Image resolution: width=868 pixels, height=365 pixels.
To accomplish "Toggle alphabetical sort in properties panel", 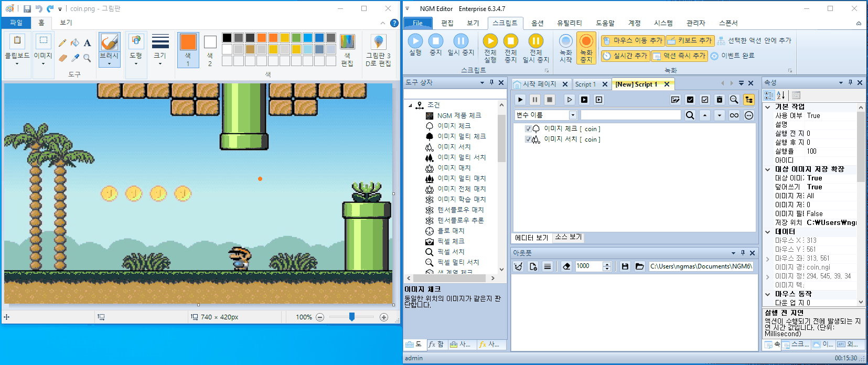I will (x=781, y=95).
